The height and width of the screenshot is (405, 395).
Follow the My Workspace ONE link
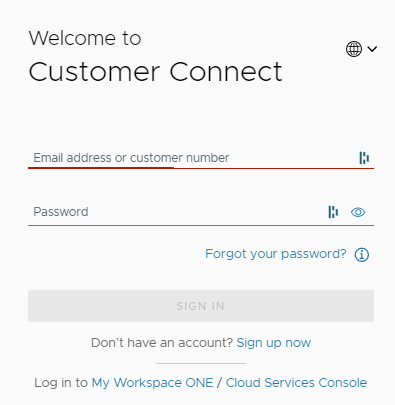pyautogui.click(x=152, y=383)
